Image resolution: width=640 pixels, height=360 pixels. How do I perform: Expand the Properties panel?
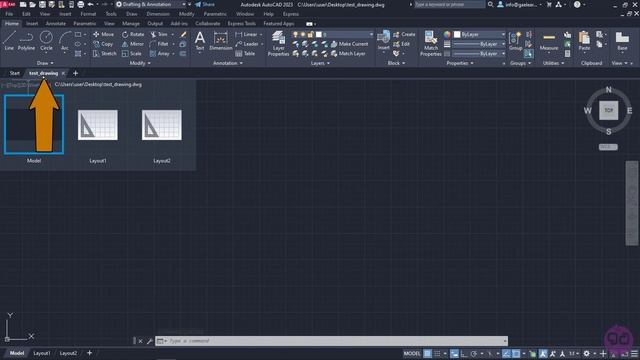pyautogui.click(x=460, y=63)
